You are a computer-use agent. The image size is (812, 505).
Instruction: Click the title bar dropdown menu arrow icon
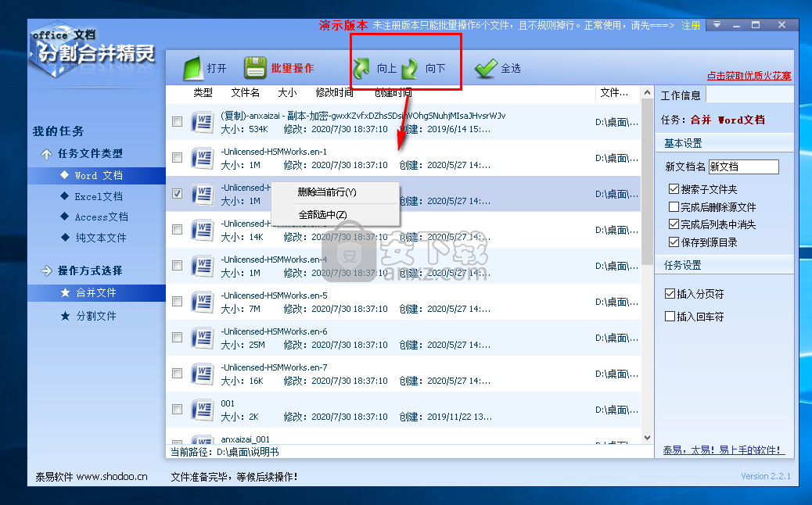(x=717, y=24)
